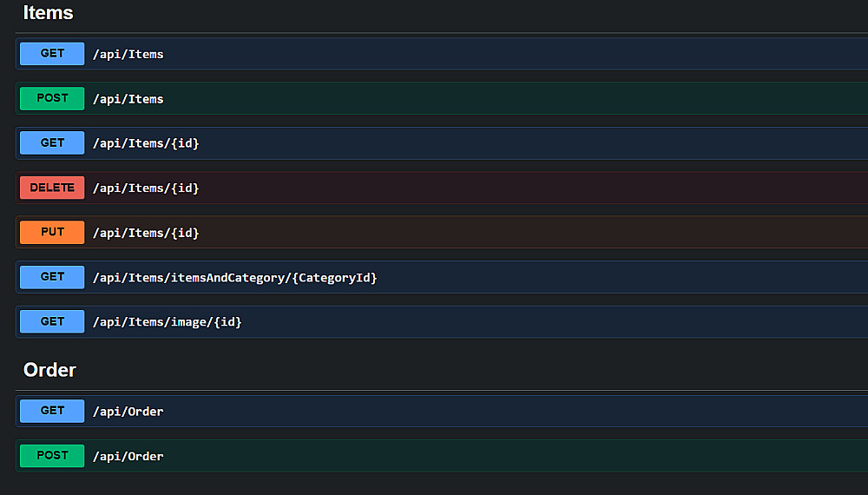Expand the /api/Order path in GET row
Image resolution: width=868 pixels, height=495 pixels.
(128, 412)
